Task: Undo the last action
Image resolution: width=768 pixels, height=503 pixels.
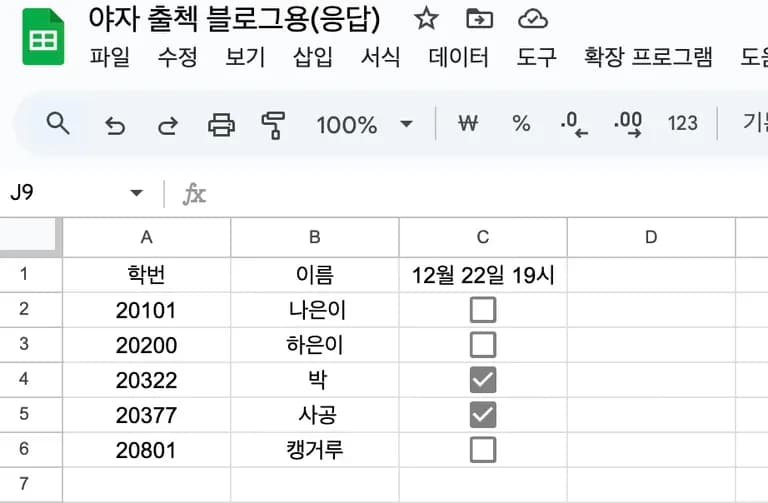Action: click(x=115, y=125)
